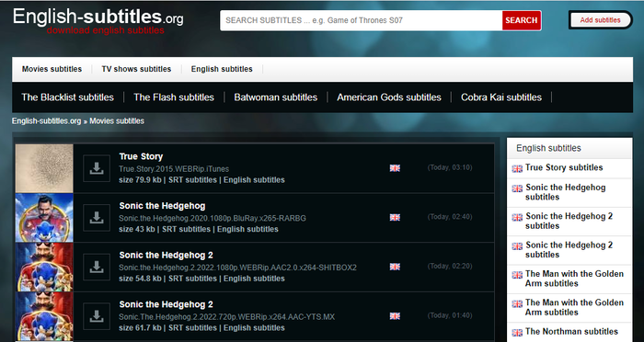Click download icon for Sonic the Hedgehog 2020
Viewport: 644px width, 342px height.
coord(97,218)
